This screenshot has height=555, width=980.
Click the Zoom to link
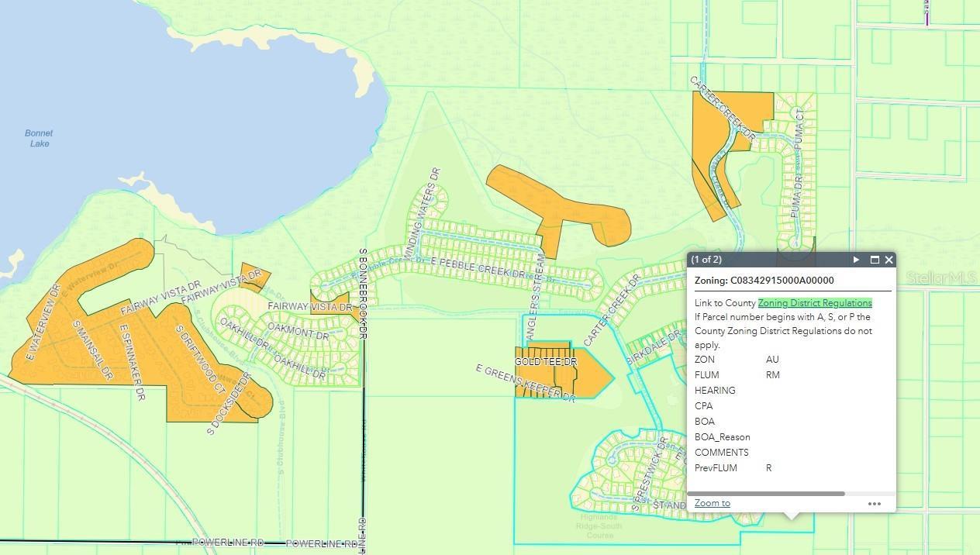coord(712,503)
